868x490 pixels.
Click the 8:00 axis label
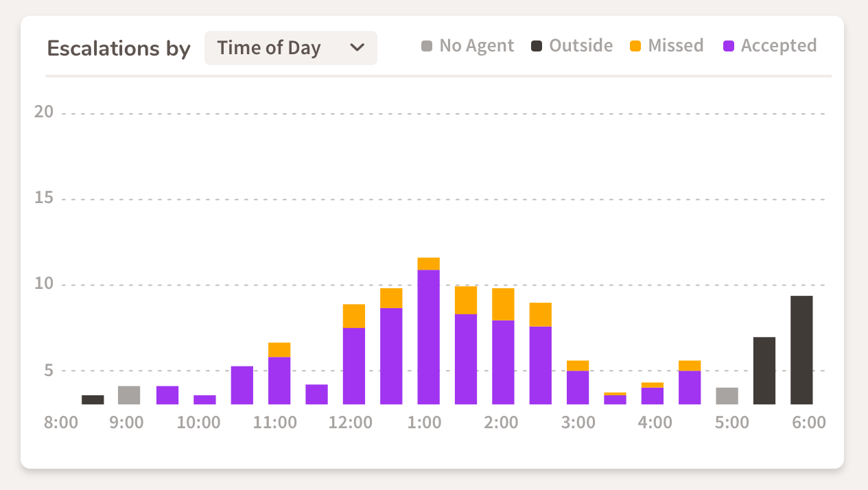(x=61, y=423)
